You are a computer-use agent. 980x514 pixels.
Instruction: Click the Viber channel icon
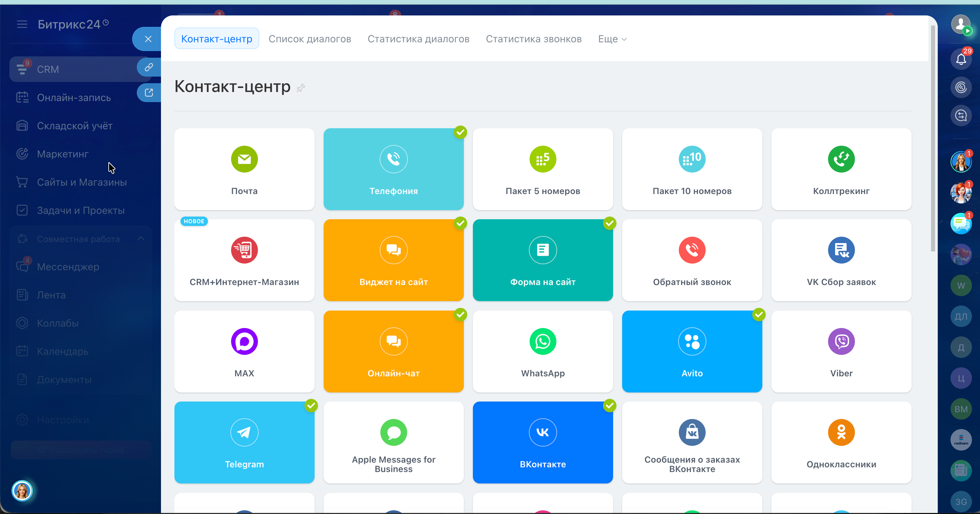click(841, 341)
